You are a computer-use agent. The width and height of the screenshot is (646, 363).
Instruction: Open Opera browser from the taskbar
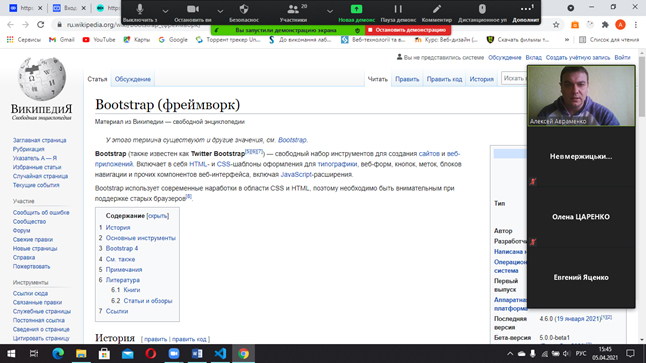(x=151, y=354)
